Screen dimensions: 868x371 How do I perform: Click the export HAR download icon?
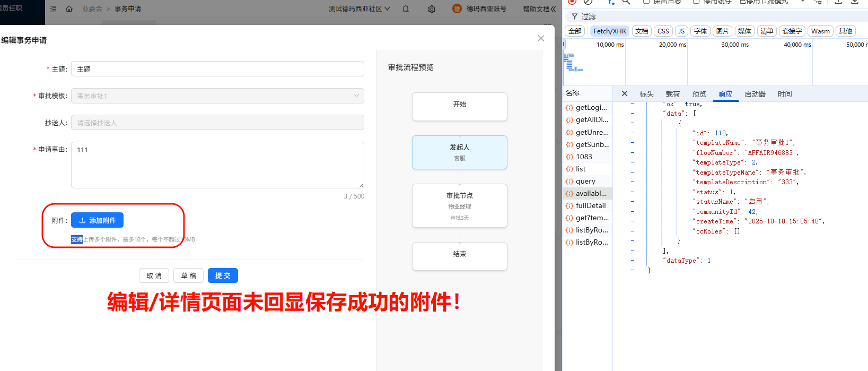tap(854, 2)
